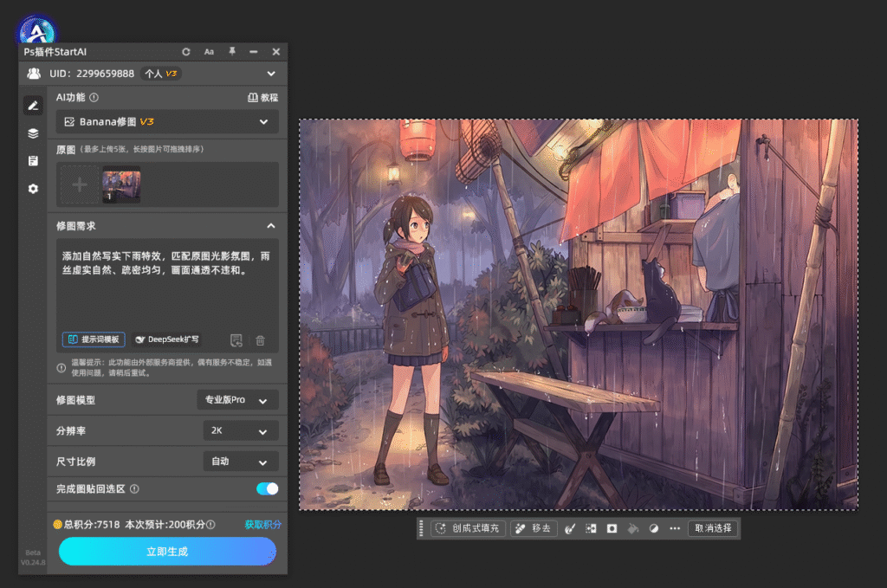
Task: Add a source image with plus box
Action: (x=80, y=184)
